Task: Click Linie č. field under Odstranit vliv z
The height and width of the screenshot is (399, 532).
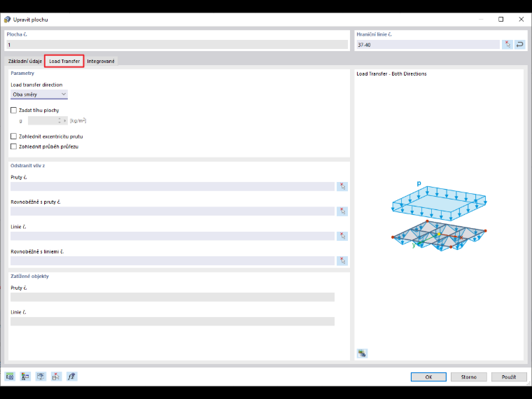Action: 172,236
